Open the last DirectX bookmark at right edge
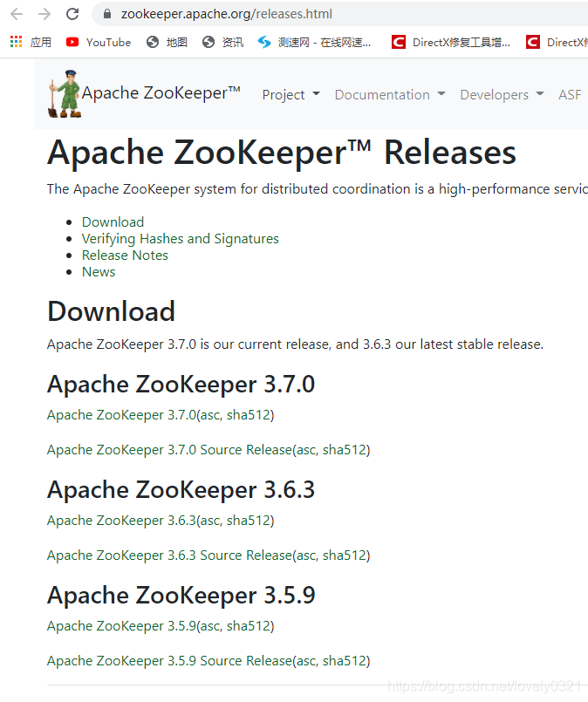Image resolution: width=588 pixels, height=702 pixels. 557,42
